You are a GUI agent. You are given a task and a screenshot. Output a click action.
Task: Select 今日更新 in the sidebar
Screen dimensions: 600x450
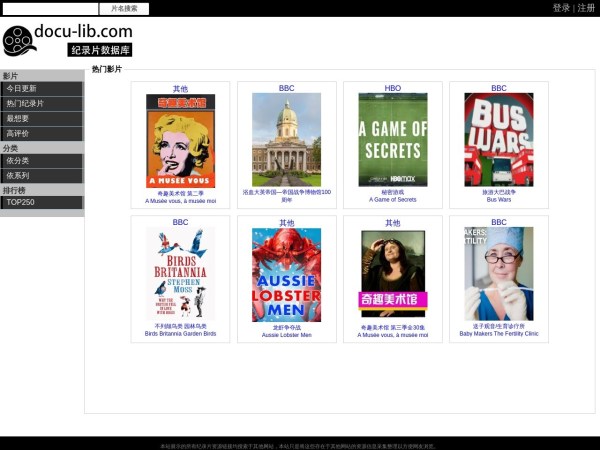pos(42,88)
